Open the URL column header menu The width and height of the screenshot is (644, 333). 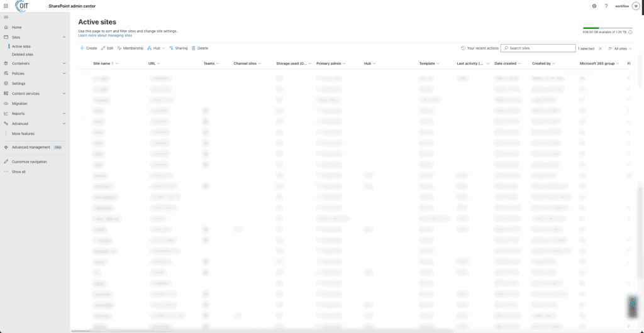[x=154, y=63]
